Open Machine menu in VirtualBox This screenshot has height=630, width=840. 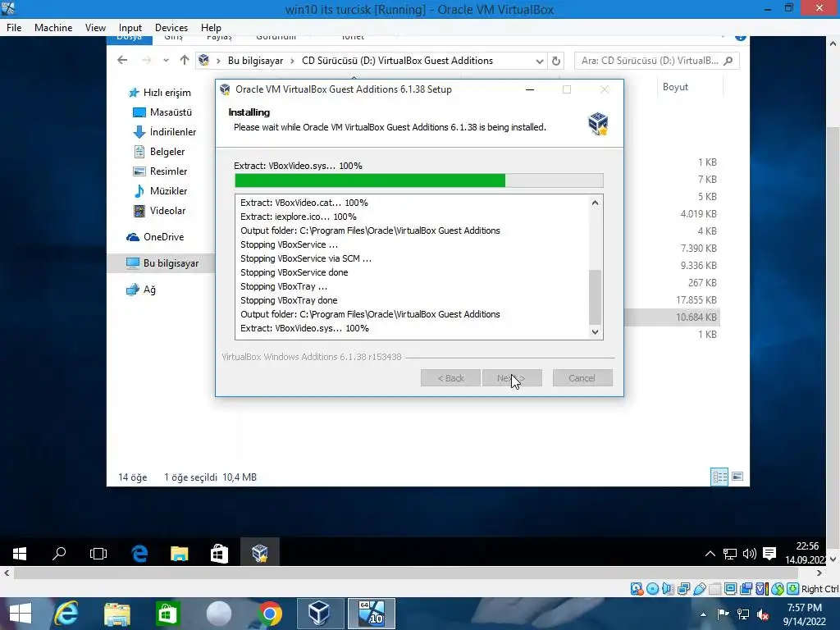point(53,27)
